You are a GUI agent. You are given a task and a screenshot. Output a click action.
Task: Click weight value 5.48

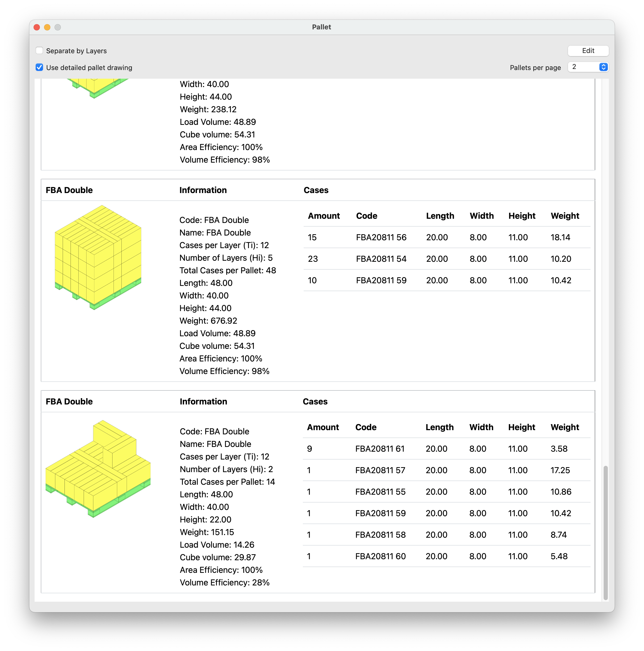point(559,556)
